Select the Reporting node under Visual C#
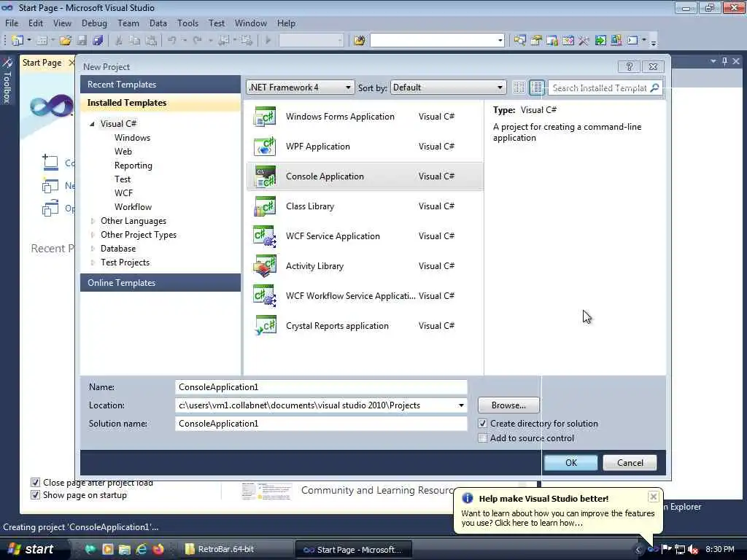Image resolution: width=747 pixels, height=560 pixels. (x=133, y=166)
